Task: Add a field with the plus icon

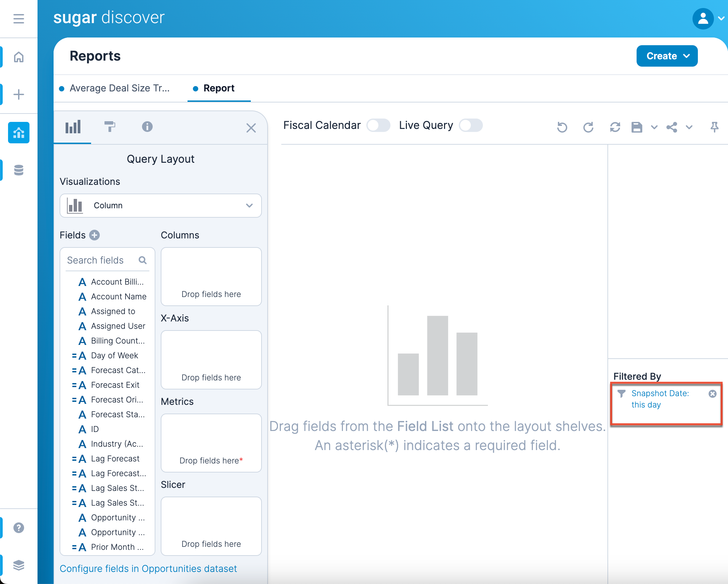Action: tap(94, 235)
